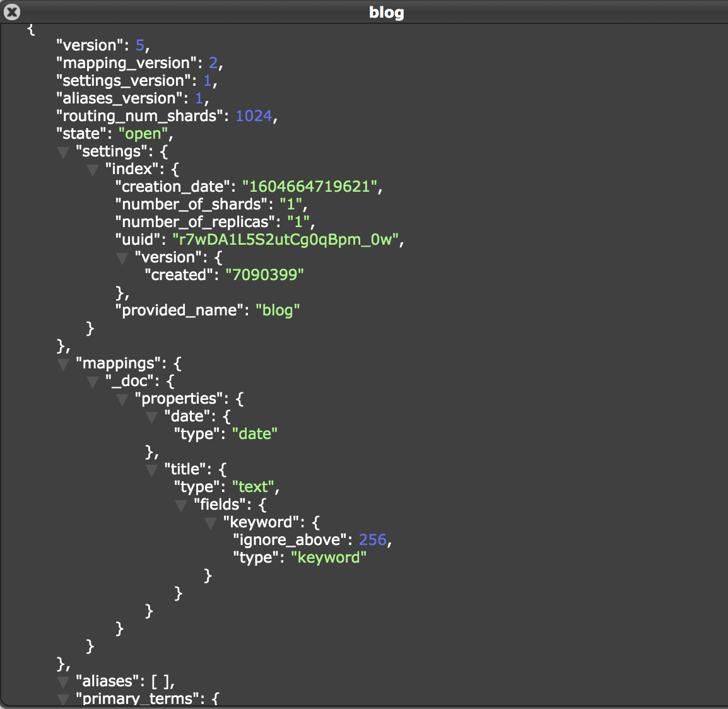
Task: Click the uuid value string
Action: [x=287, y=240]
